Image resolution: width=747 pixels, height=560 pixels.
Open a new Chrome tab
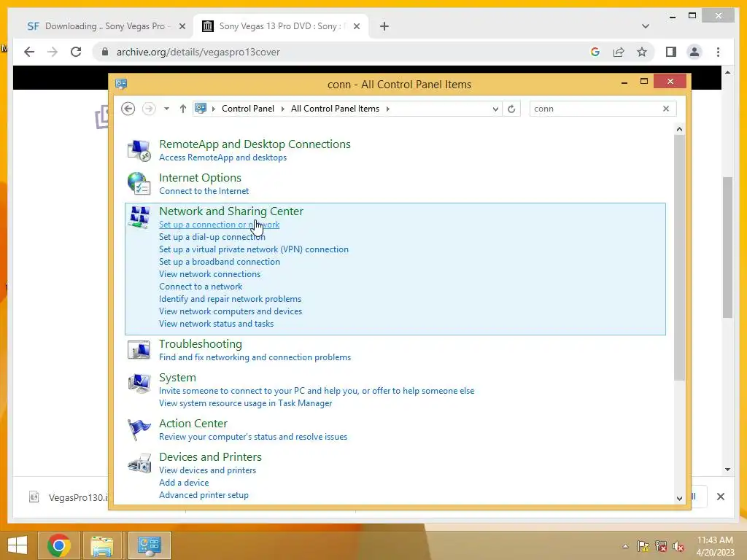coord(384,26)
